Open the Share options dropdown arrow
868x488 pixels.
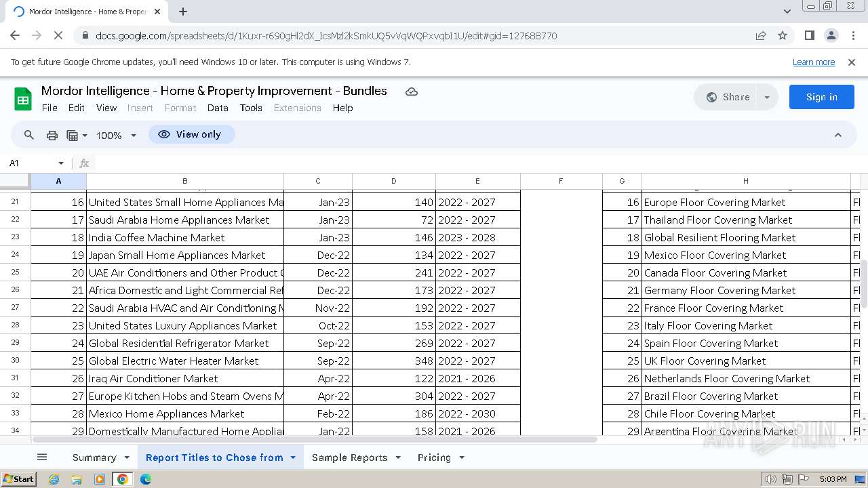(767, 97)
